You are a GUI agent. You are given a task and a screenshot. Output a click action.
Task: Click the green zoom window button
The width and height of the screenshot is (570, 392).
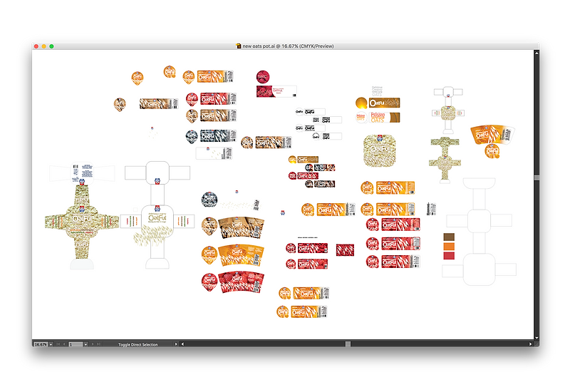51,46
